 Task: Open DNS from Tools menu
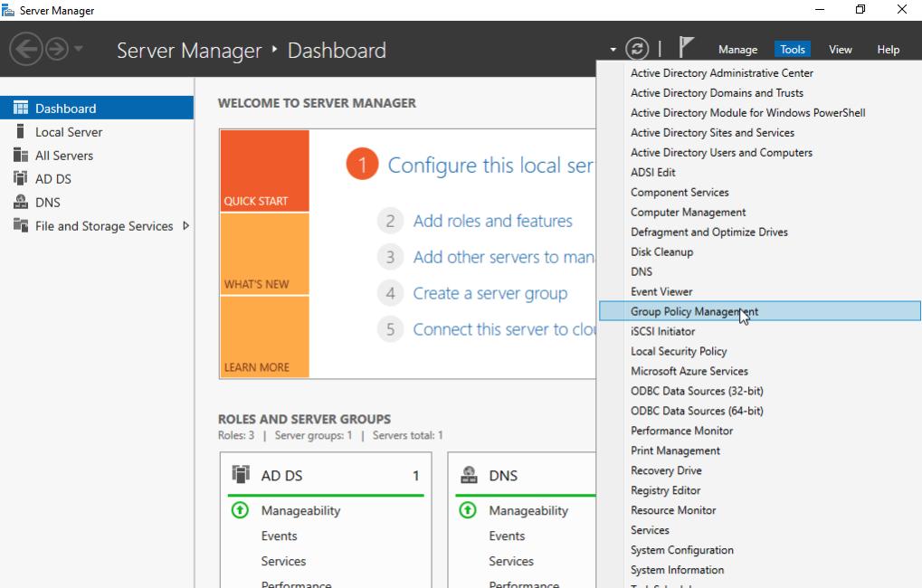pos(760,271)
